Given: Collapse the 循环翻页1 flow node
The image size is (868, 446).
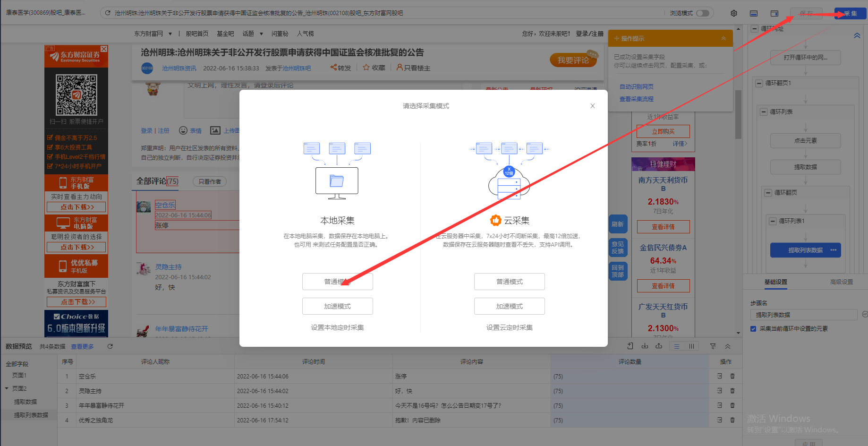Looking at the screenshot, I should coord(759,83).
